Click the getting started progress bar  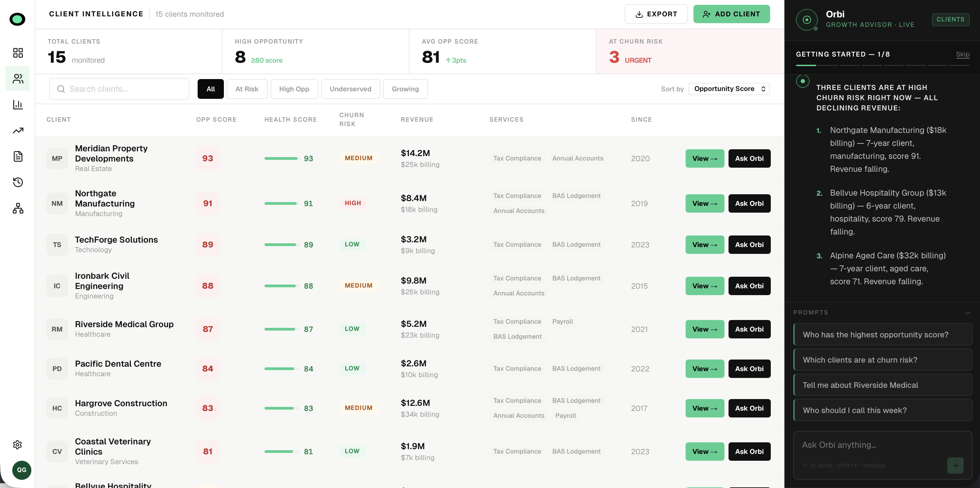pyautogui.click(x=883, y=65)
